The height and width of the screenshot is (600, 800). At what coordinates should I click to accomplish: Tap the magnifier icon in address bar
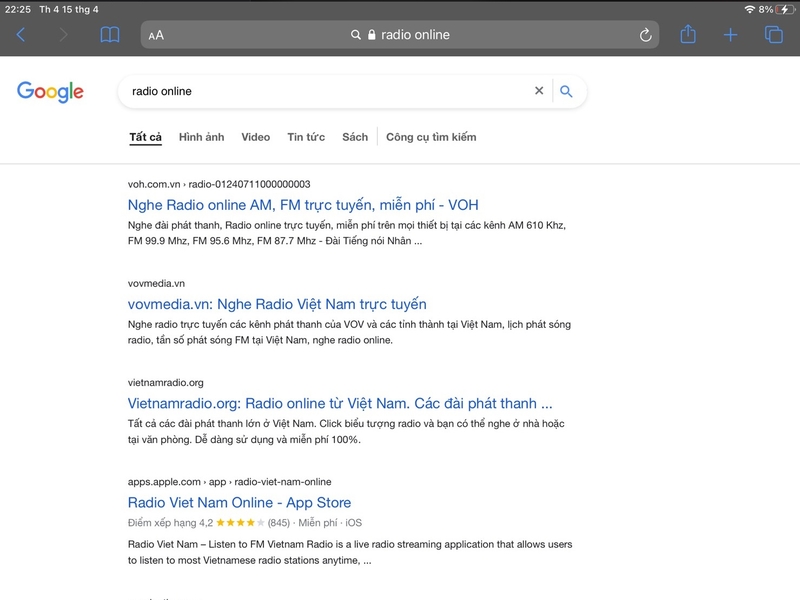[356, 35]
